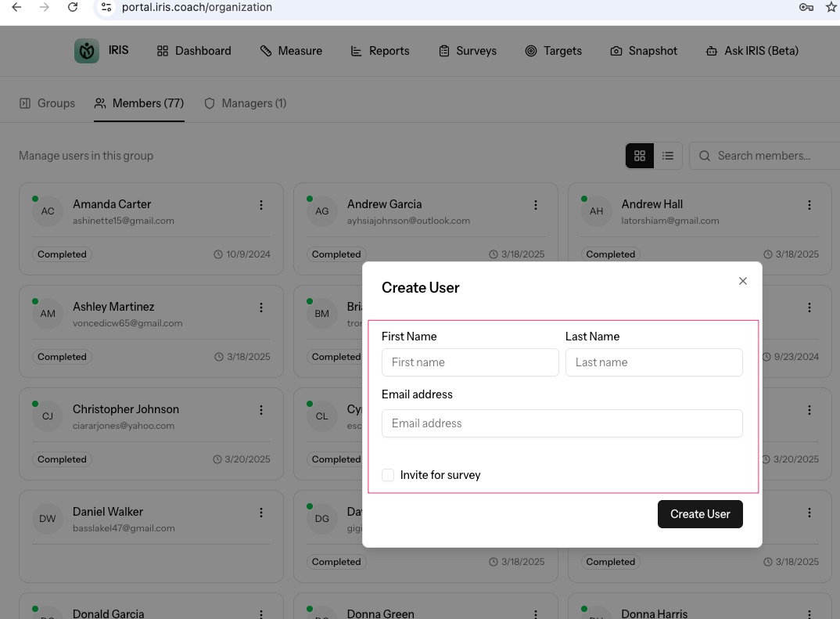
Task: Switch to grid view icon
Action: click(640, 156)
